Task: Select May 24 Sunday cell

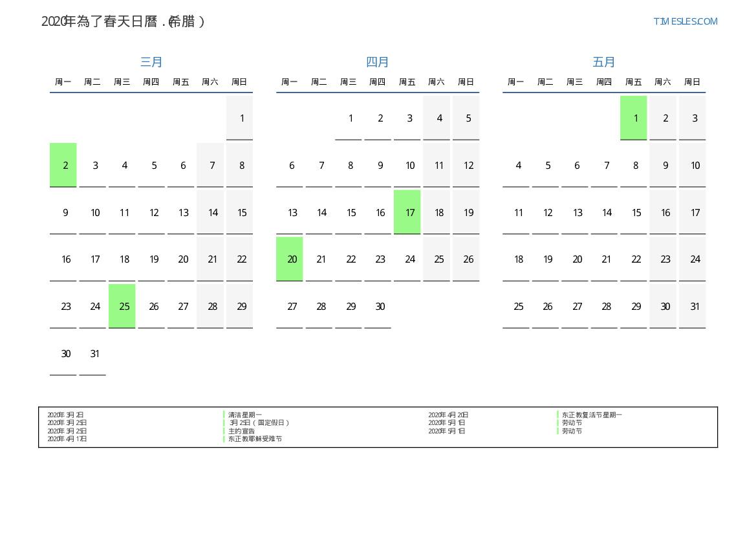Action: point(693,259)
